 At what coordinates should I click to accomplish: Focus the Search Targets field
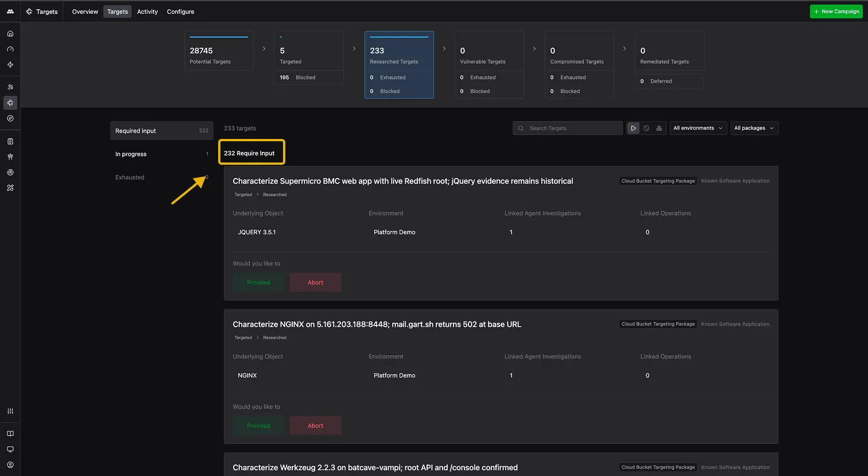pyautogui.click(x=568, y=128)
